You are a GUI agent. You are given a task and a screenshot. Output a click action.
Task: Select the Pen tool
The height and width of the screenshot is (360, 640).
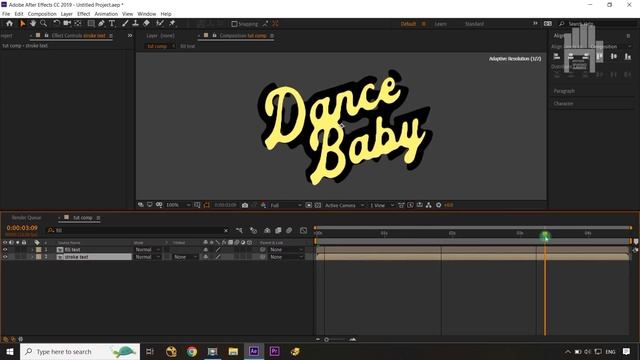pos(101,24)
